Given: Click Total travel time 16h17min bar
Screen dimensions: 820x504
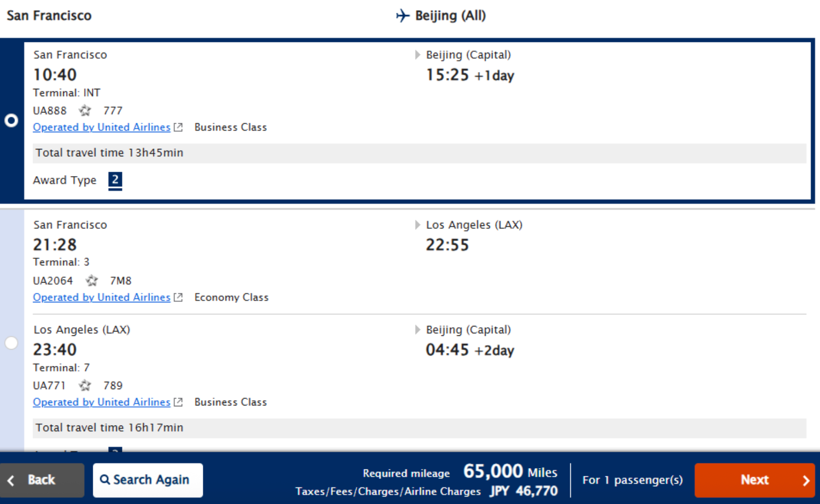Looking at the screenshot, I should coord(419,428).
